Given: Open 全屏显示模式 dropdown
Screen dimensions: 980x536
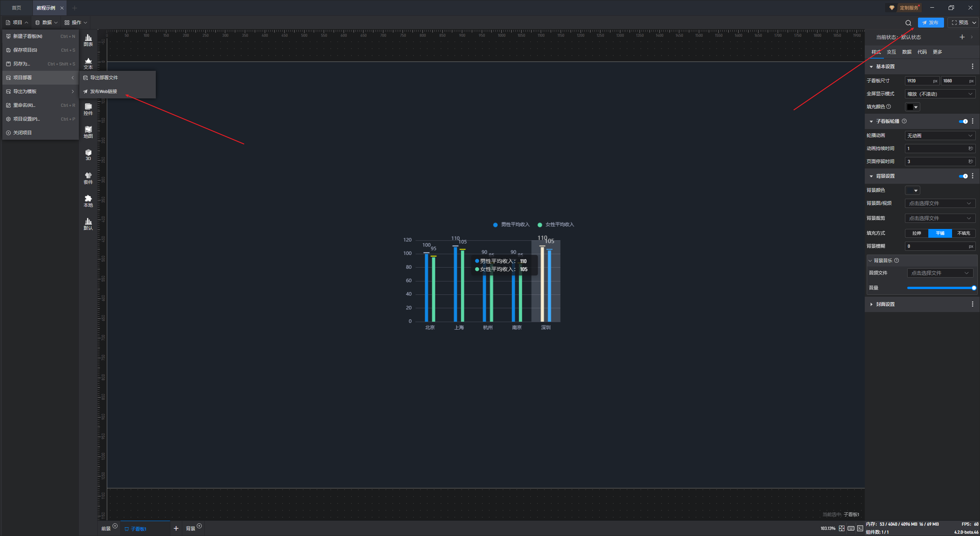Looking at the screenshot, I should pyautogui.click(x=939, y=94).
